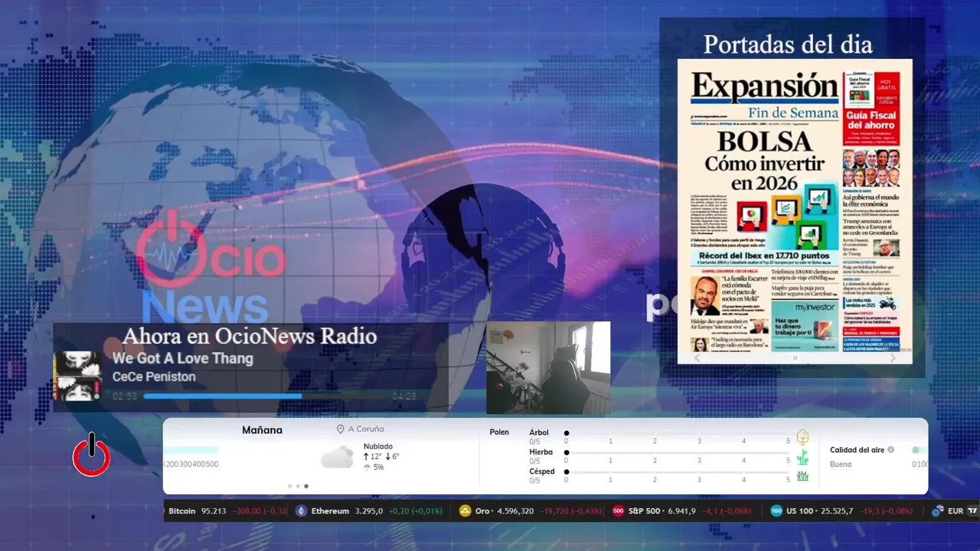Click the BOLSA Cómo invertir en 2026 headline
This screenshot has height=551, width=980.
pyautogui.click(x=763, y=163)
